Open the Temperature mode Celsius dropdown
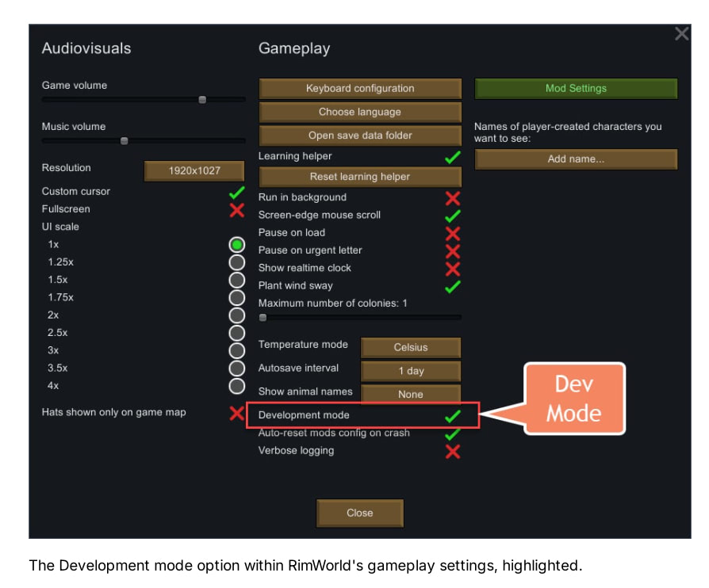The height and width of the screenshot is (588, 709). coord(411,347)
